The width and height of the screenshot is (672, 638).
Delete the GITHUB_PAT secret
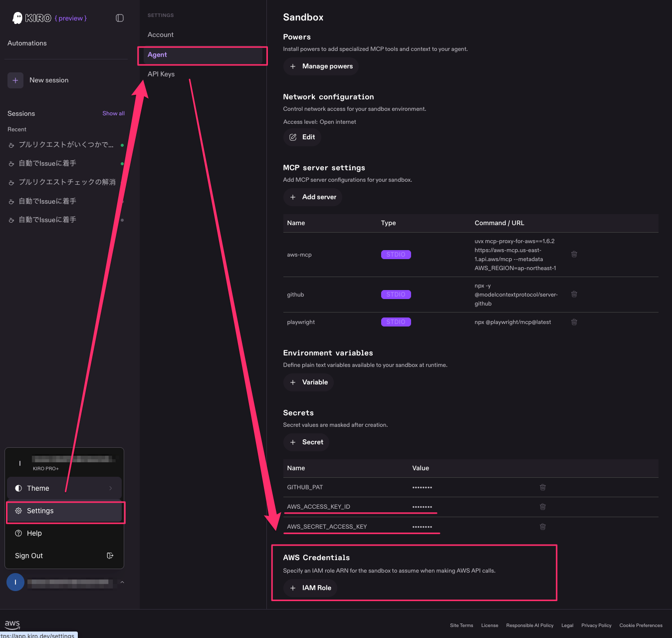[x=543, y=487]
